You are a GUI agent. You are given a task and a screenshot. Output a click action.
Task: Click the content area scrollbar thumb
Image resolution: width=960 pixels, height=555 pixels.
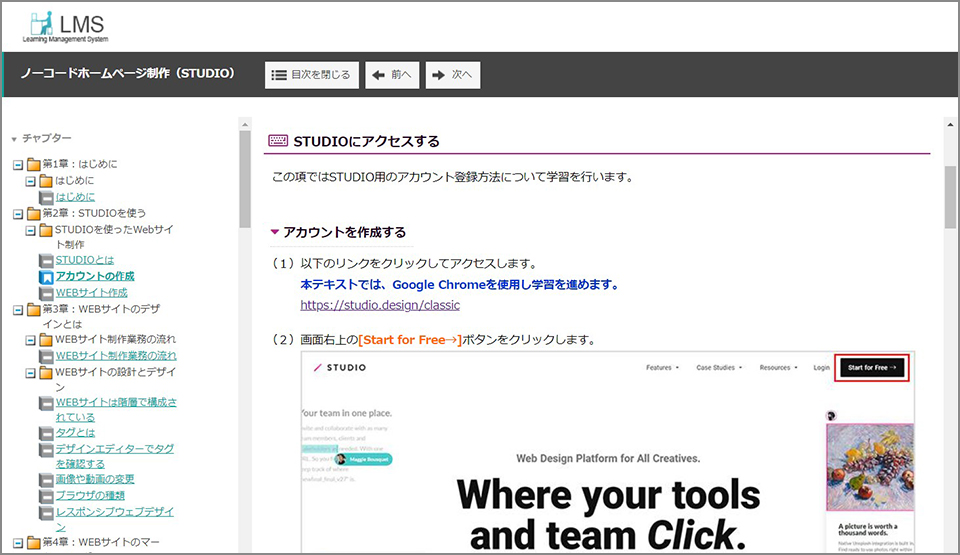pyautogui.click(x=950, y=196)
